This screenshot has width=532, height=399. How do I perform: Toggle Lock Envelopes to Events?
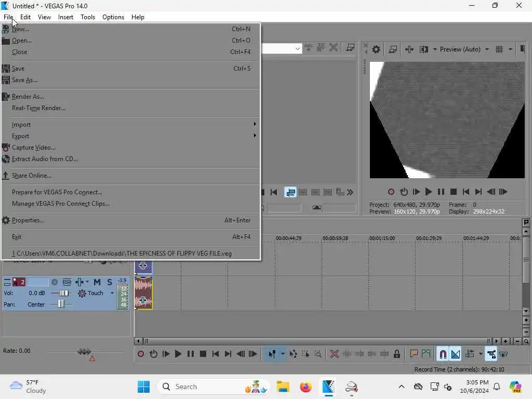point(491,354)
